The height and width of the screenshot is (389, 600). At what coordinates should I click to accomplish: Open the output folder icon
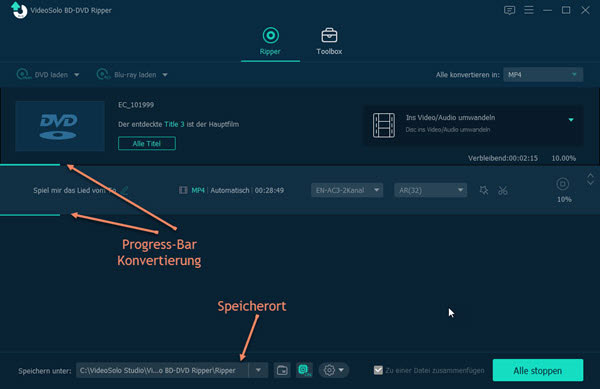coord(282,370)
